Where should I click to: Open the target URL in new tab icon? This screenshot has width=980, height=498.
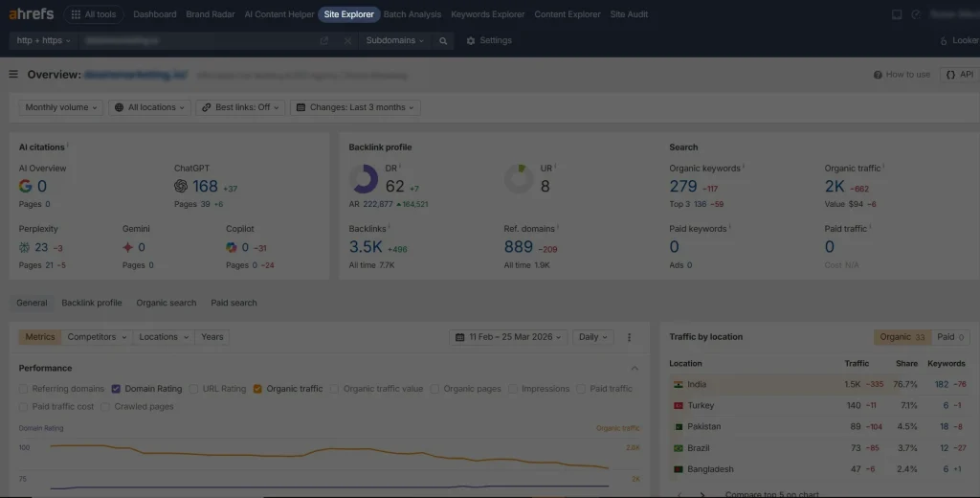323,40
